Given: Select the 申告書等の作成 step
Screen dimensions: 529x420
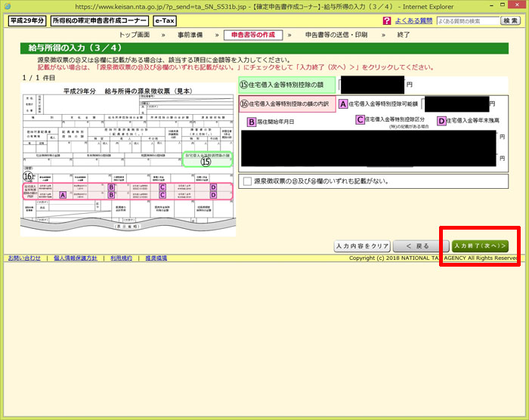Looking at the screenshot, I should 253,35.
